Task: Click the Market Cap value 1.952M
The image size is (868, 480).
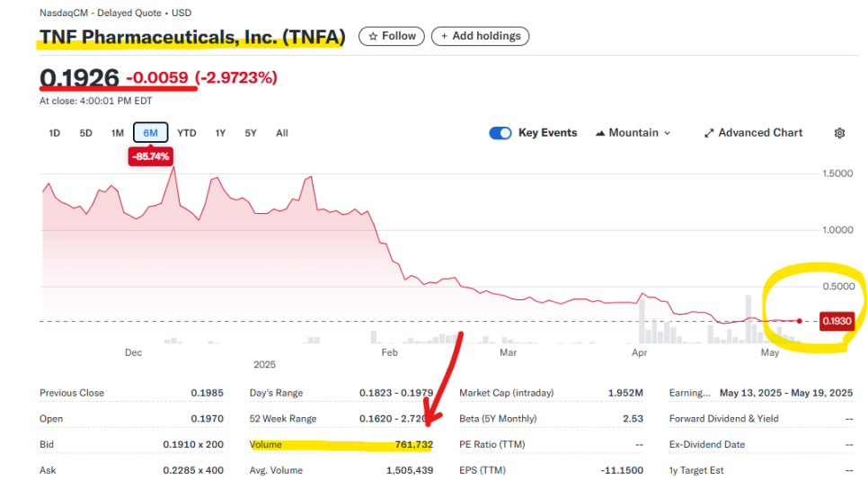Action: click(x=625, y=393)
